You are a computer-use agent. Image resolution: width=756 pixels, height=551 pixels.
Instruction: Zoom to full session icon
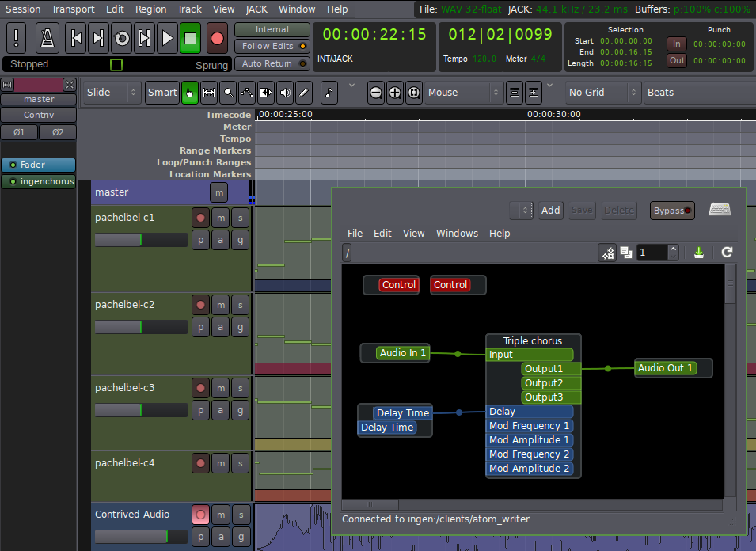click(x=414, y=93)
